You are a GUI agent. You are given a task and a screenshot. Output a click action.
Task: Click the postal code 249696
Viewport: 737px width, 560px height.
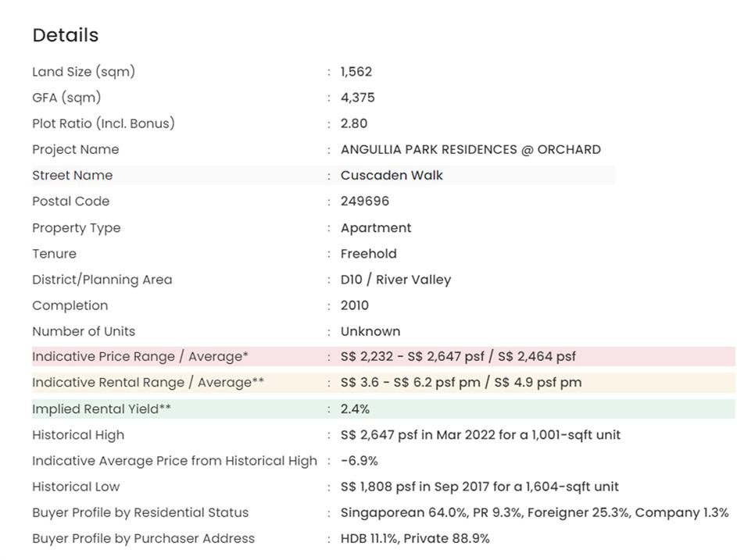(x=365, y=201)
